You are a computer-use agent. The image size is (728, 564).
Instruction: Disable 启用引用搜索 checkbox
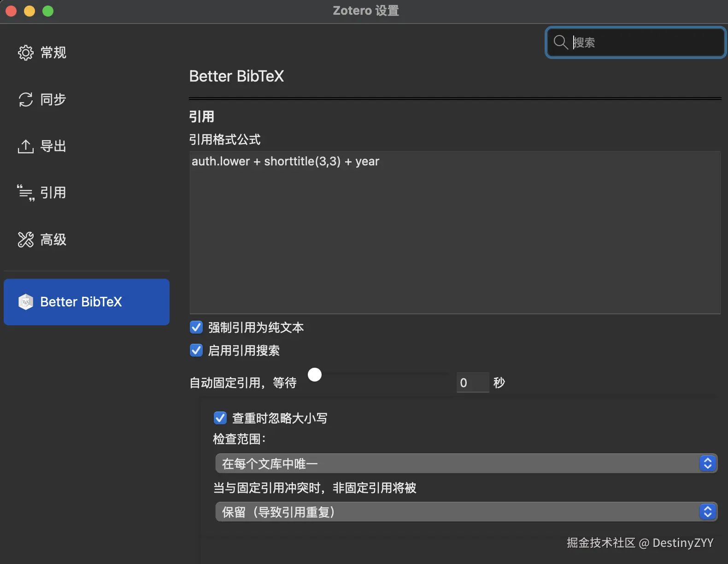(x=196, y=351)
